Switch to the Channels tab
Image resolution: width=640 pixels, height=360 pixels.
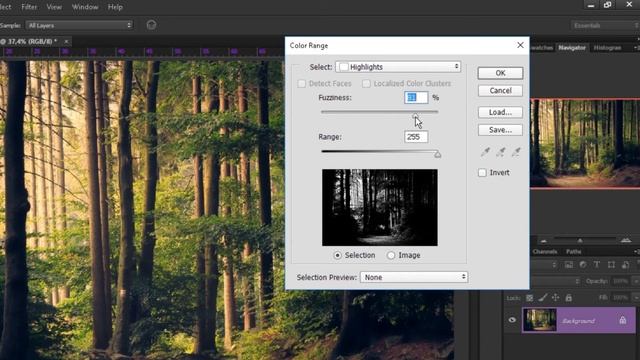pyautogui.click(x=545, y=251)
